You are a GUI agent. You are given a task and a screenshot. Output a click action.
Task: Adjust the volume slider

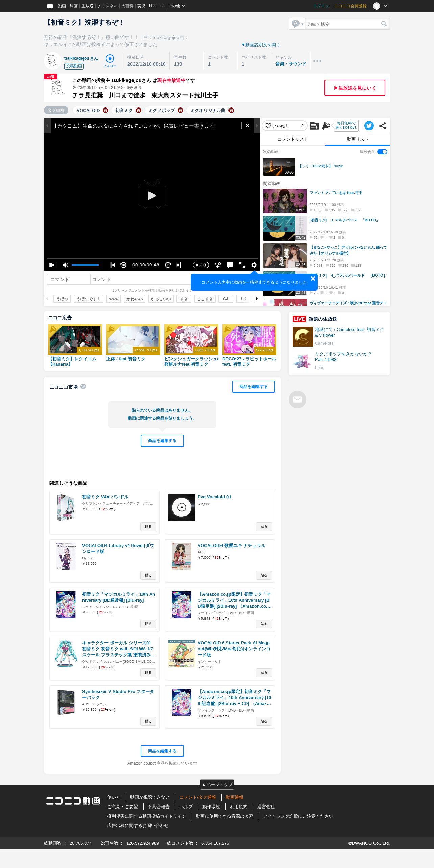coord(85,265)
